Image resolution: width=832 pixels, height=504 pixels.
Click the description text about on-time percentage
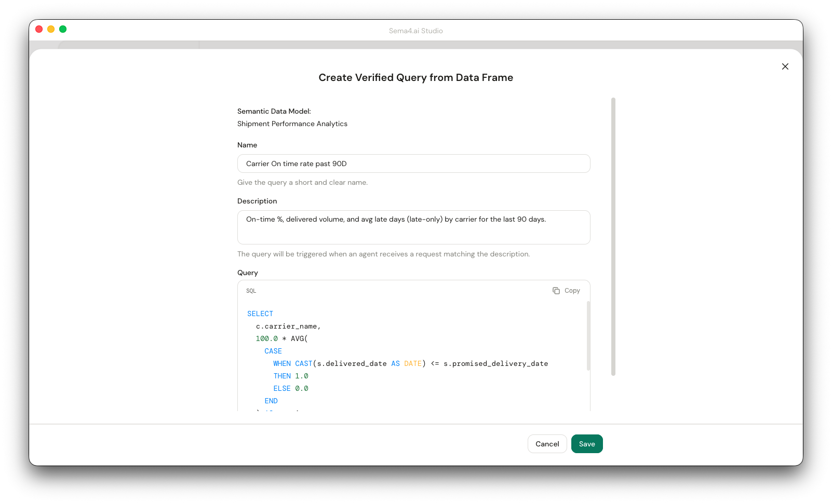396,219
